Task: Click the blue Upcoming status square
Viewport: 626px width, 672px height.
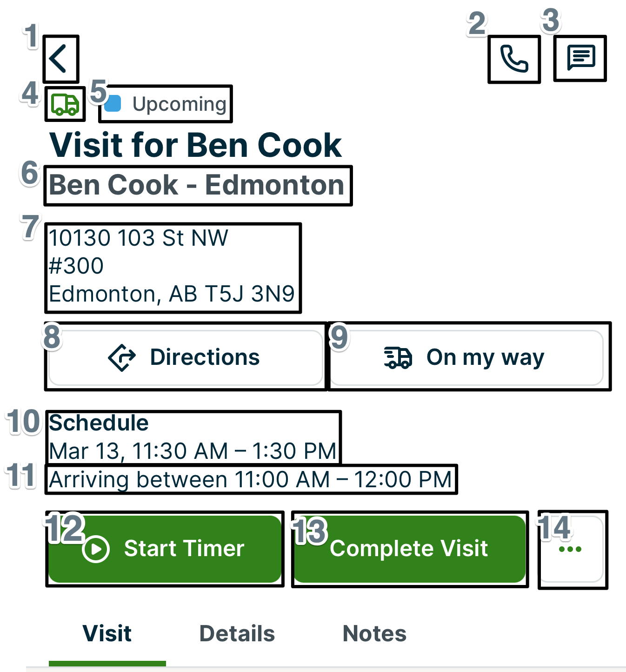Action: (113, 104)
